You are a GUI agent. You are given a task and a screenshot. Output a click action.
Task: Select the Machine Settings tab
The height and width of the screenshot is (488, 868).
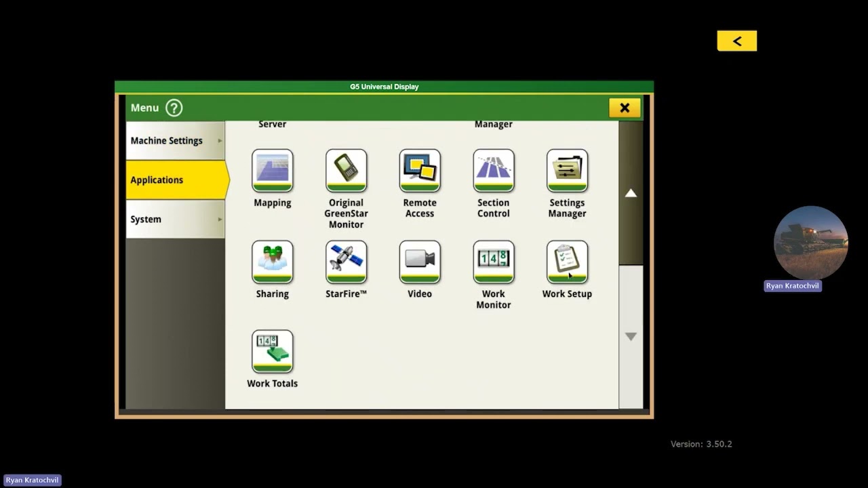pyautogui.click(x=175, y=140)
